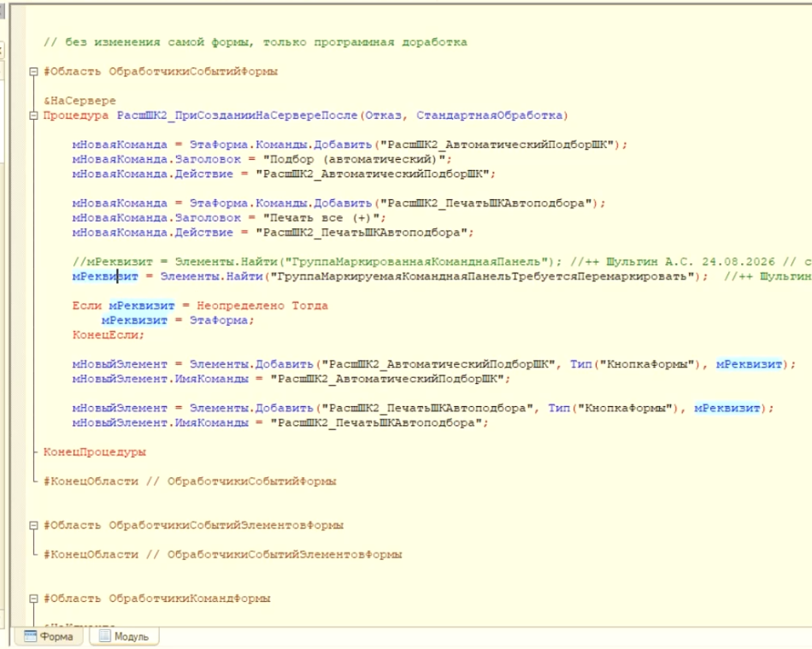This screenshot has height=649, width=812.
Task: Click Действие line for АвтоматическийПодборШК
Action: click(284, 174)
